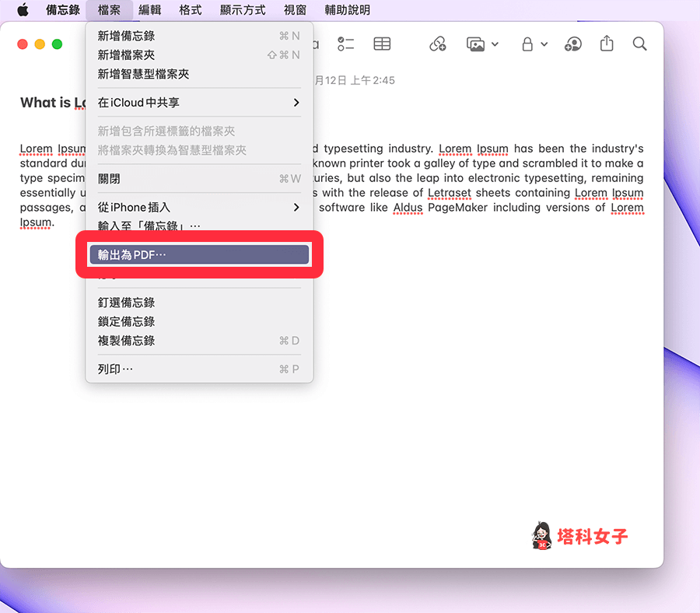The width and height of the screenshot is (700, 613).
Task: Open the Apple menu
Action: click(23, 10)
